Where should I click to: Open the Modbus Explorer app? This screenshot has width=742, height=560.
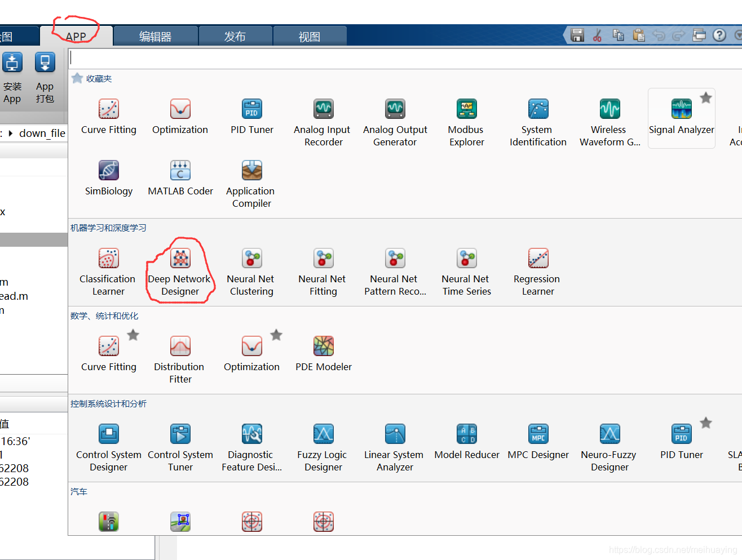(466, 123)
